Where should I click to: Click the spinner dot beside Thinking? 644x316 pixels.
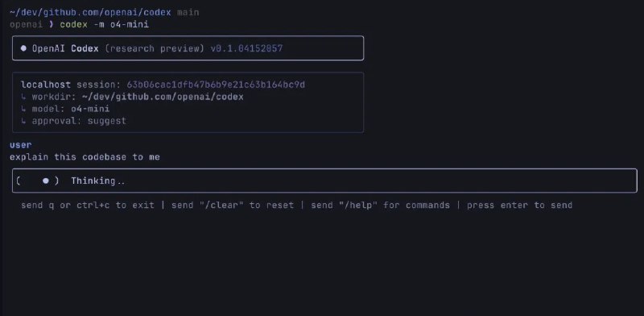click(46, 181)
